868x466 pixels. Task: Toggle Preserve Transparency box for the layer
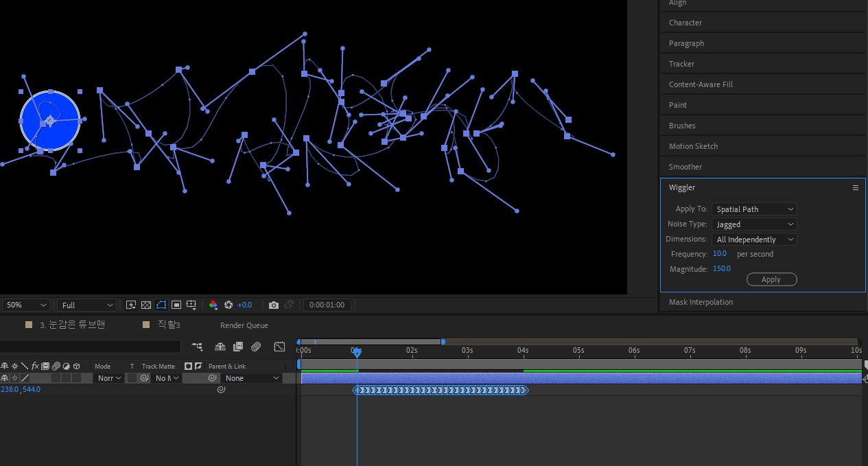pyautogui.click(x=130, y=378)
